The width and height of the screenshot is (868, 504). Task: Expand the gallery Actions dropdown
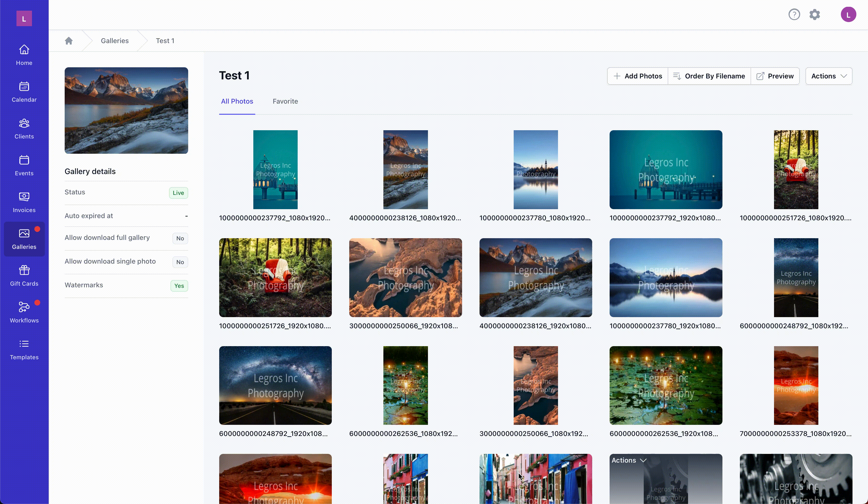coord(829,76)
